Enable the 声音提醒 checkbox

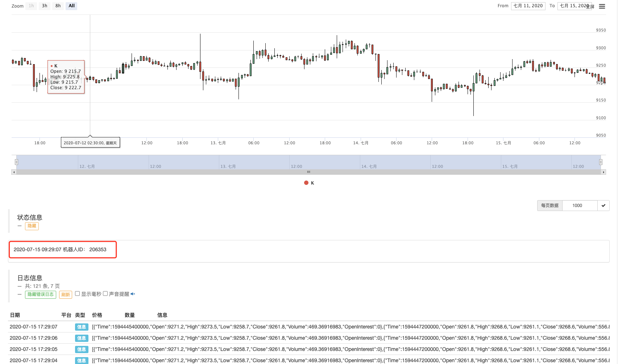point(105,294)
